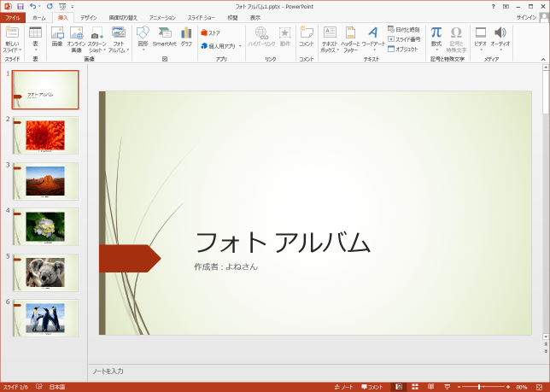Image resolution: width=550 pixels, height=392 pixels.
Task: Insert an equation with the 数式 icon
Action: [436, 36]
